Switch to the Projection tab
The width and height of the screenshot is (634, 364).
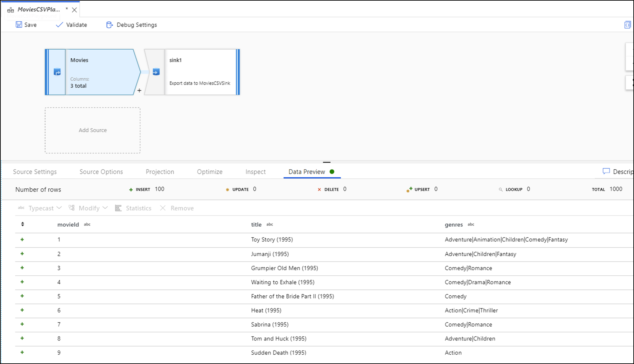pos(160,171)
